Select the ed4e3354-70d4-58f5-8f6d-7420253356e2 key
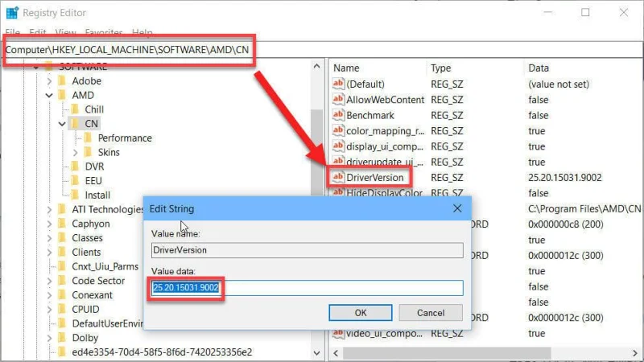Screen dimensions: 644x362 tap(162, 352)
